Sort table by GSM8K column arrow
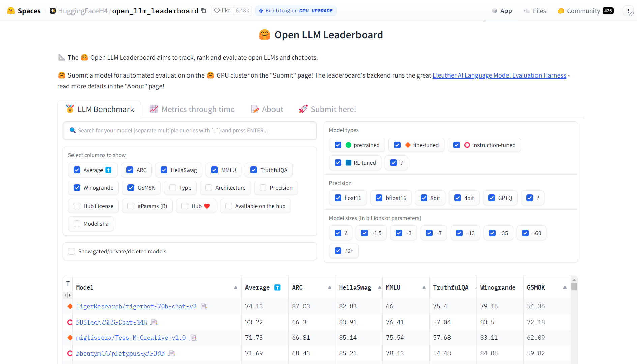The height and width of the screenshot is (364, 637). [x=565, y=287]
